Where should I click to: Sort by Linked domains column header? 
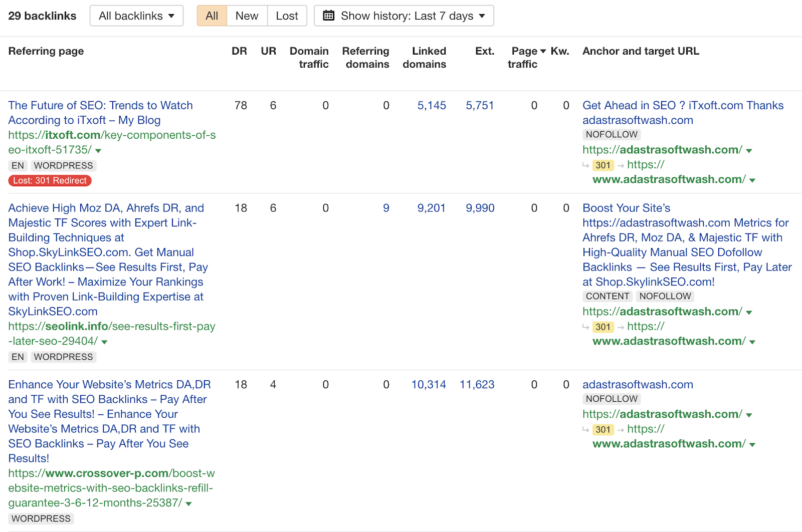pyautogui.click(x=425, y=58)
